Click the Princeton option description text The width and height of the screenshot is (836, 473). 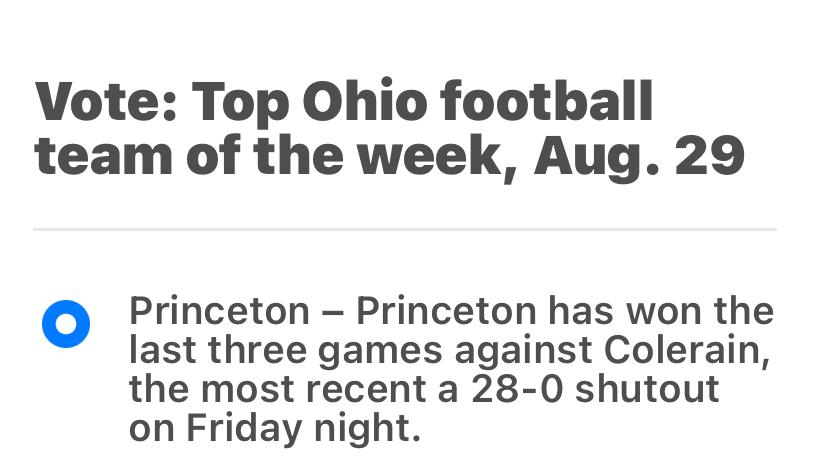point(450,369)
